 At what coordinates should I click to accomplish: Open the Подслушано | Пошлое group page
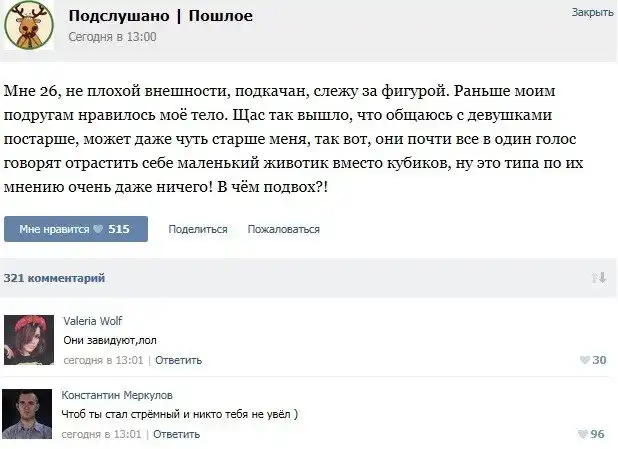160,16
